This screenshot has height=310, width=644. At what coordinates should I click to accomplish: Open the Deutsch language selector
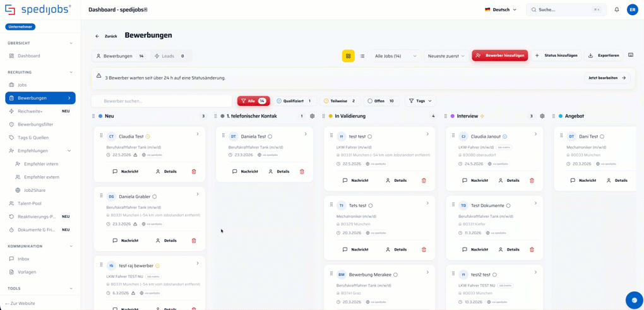coord(501,9)
